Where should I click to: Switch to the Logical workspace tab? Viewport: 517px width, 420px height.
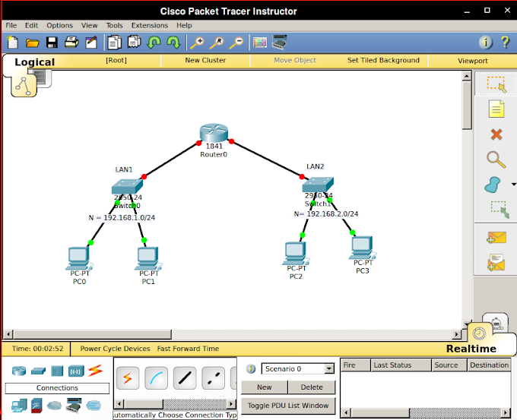point(34,62)
